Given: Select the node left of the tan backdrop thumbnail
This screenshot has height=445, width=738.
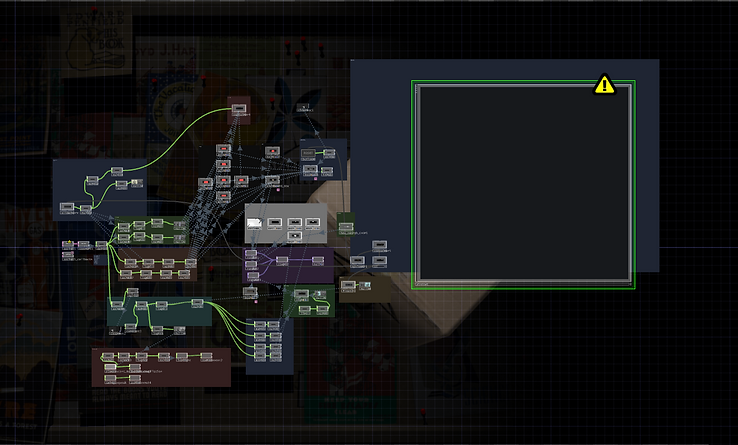Looking at the screenshot, I should (x=348, y=285).
